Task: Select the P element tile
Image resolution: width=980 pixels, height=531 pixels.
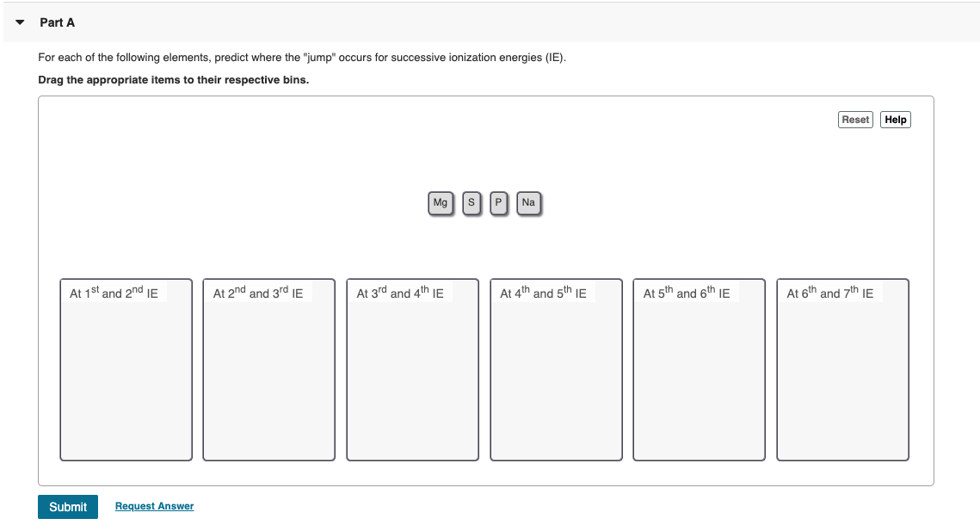Action: tap(498, 202)
